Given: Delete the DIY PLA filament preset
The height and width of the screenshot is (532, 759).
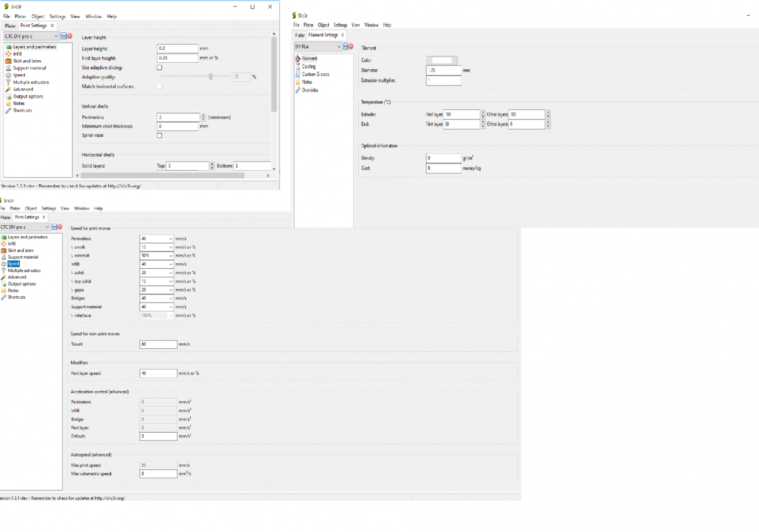Looking at the screenshot, I should [x=351, y=47].
